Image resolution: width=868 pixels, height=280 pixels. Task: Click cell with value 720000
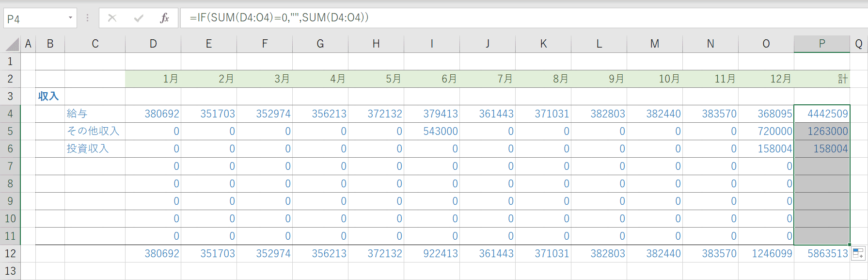[x=766, y=132]
